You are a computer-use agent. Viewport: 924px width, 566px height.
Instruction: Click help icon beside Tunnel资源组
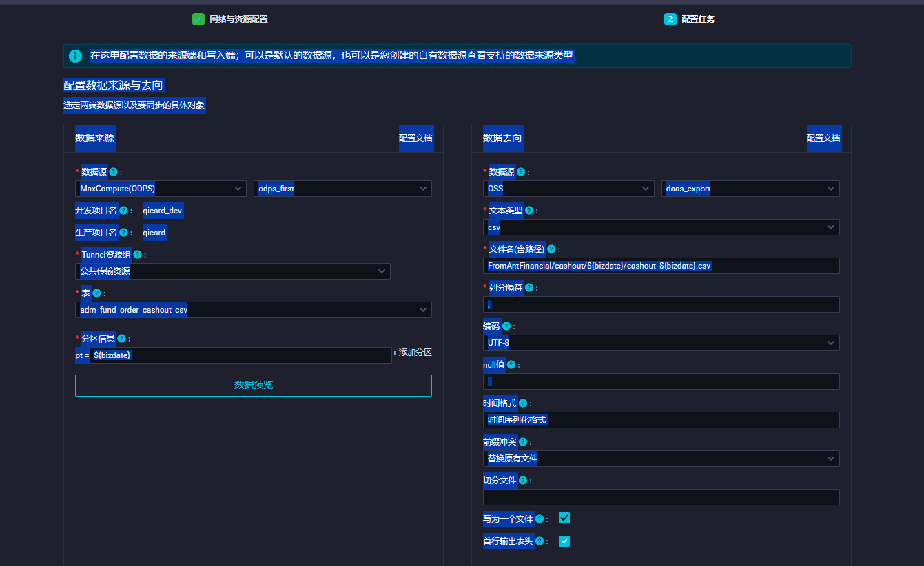coord(138,255)
